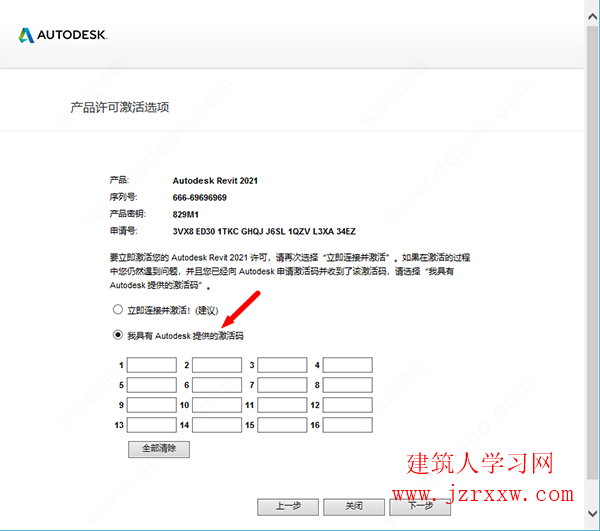The image size is (600, 531).
Task: Click activation code field 14
Action: (x=217, y=425)
